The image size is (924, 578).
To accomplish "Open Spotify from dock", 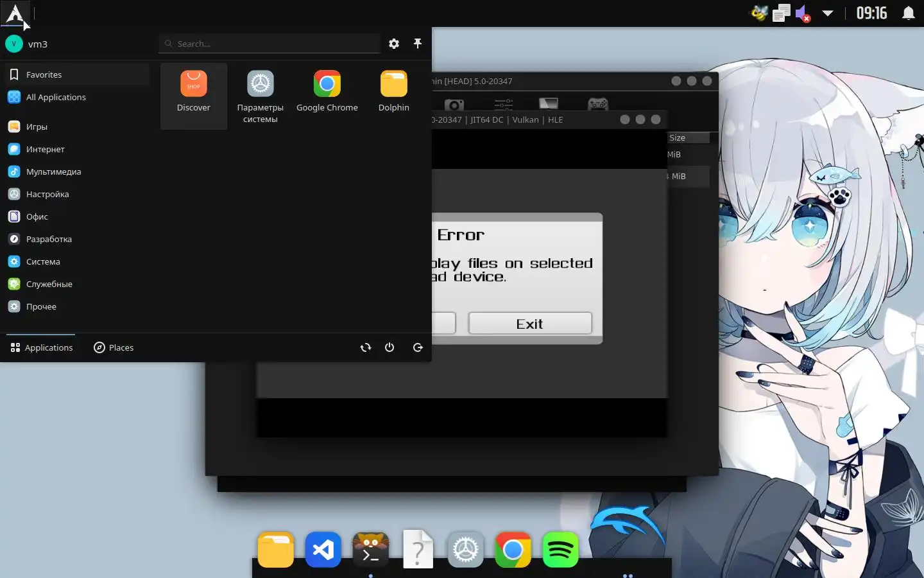I will click(561, 550).
